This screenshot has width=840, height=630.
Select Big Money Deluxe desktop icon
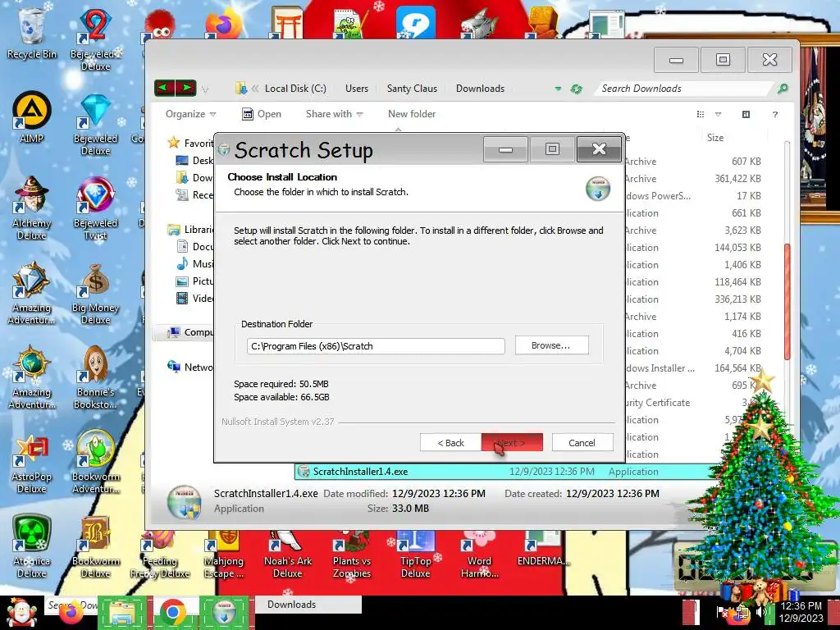95,294
